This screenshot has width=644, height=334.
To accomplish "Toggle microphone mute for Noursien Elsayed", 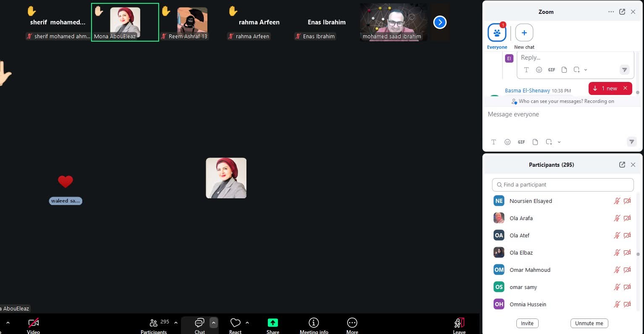I will click(617, 201).
